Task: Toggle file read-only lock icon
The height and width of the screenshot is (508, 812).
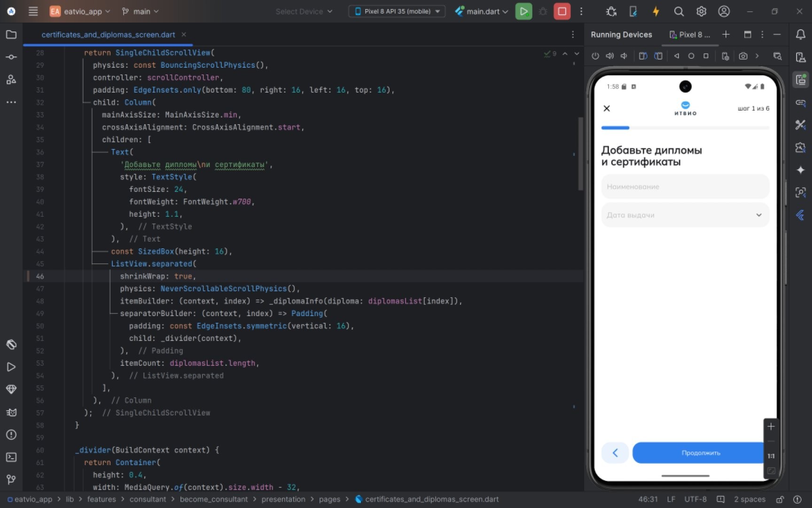Action: [x=780, y=499]
